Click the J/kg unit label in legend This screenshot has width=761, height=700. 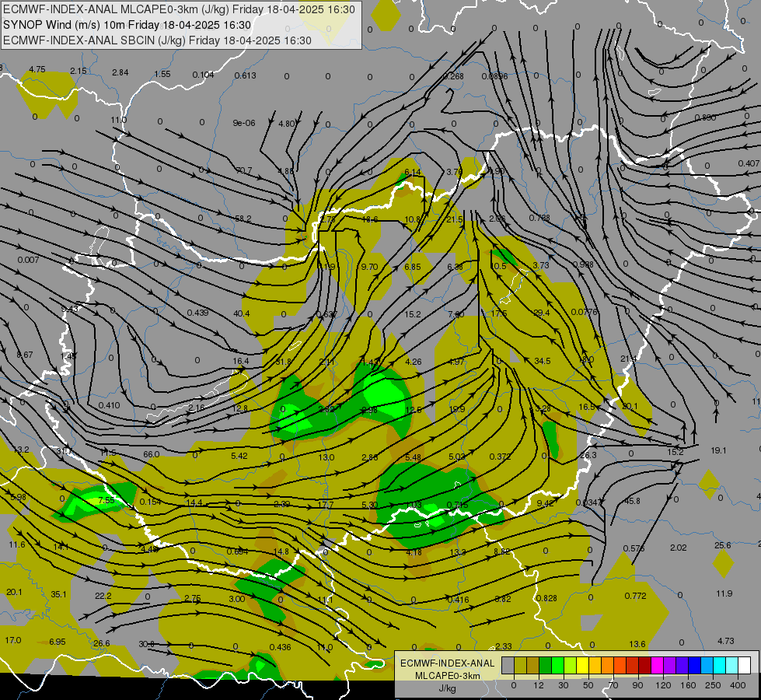coord(447,688)
